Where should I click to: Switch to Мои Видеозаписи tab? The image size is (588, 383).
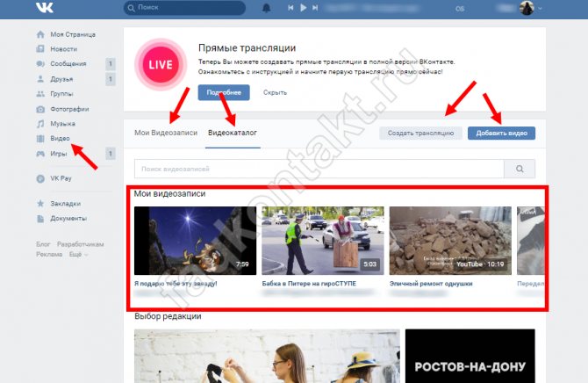[x=166, y=133]
